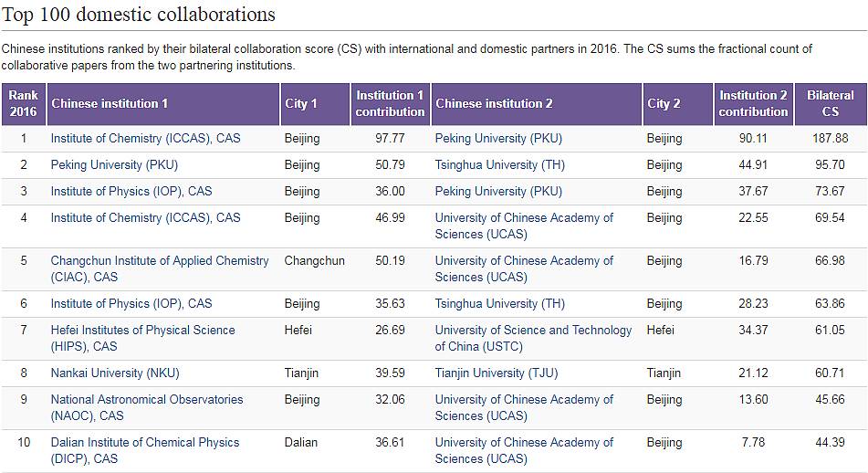Open Peking University link in rank 2 row
Image resolution: width=868 pixels, height=473 pixels.
[x=114, y=165]
